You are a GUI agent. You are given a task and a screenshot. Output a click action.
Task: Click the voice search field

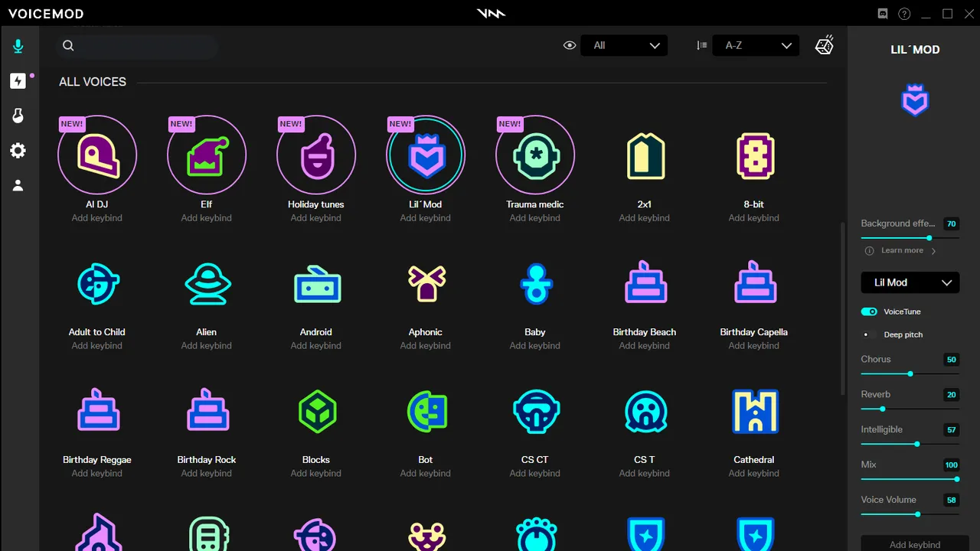click(139, 46)
